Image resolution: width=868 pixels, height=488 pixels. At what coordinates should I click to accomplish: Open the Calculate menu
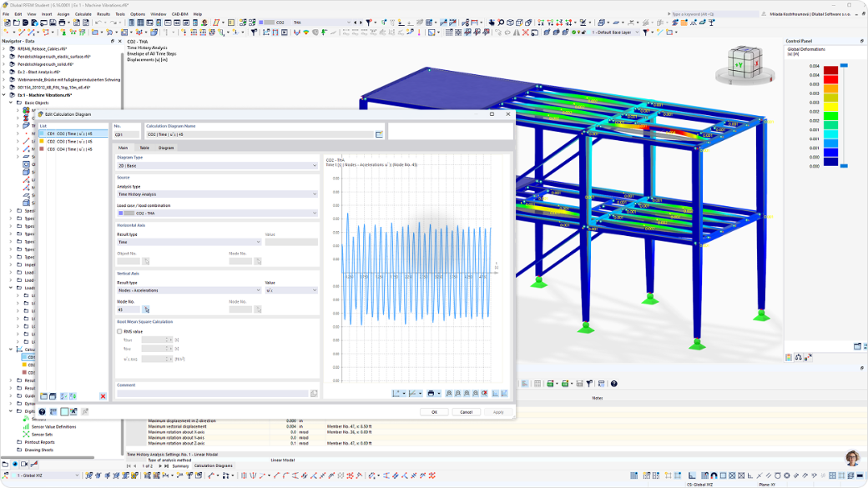pyautogui.click(x=83, y=14)
